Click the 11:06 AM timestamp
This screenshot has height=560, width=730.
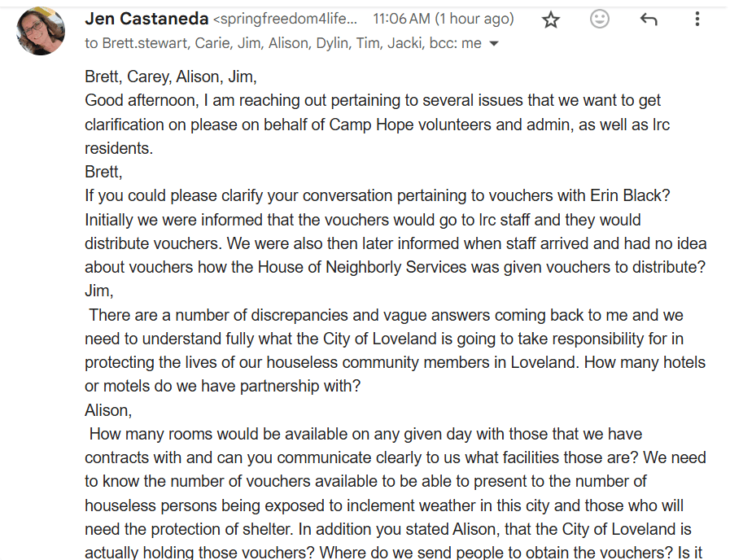444,19
